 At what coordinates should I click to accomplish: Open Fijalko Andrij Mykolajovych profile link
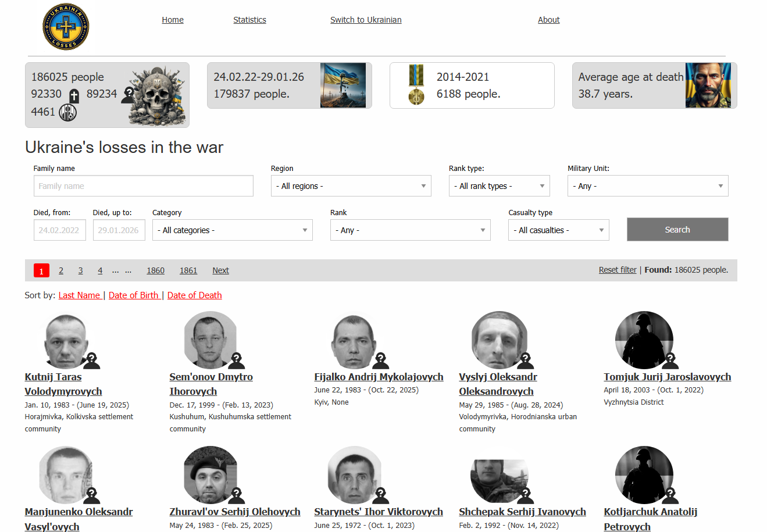point(379,377)
